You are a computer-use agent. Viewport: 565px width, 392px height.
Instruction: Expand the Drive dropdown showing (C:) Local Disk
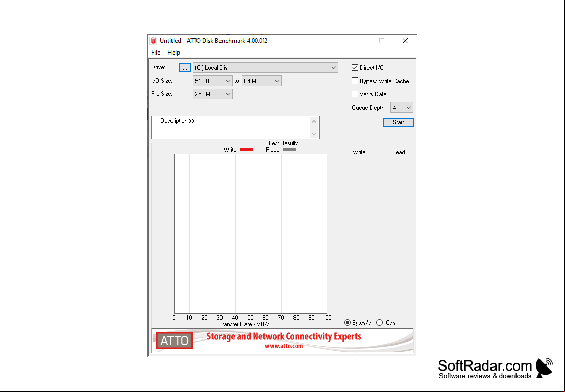[265, 68]
